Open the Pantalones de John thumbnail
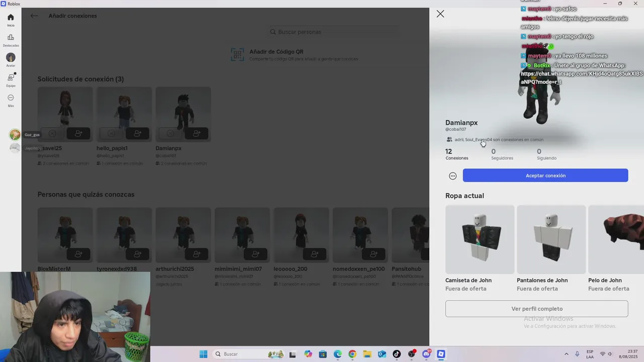This screenshot has width=644, height=362. [x=551, y=239]
